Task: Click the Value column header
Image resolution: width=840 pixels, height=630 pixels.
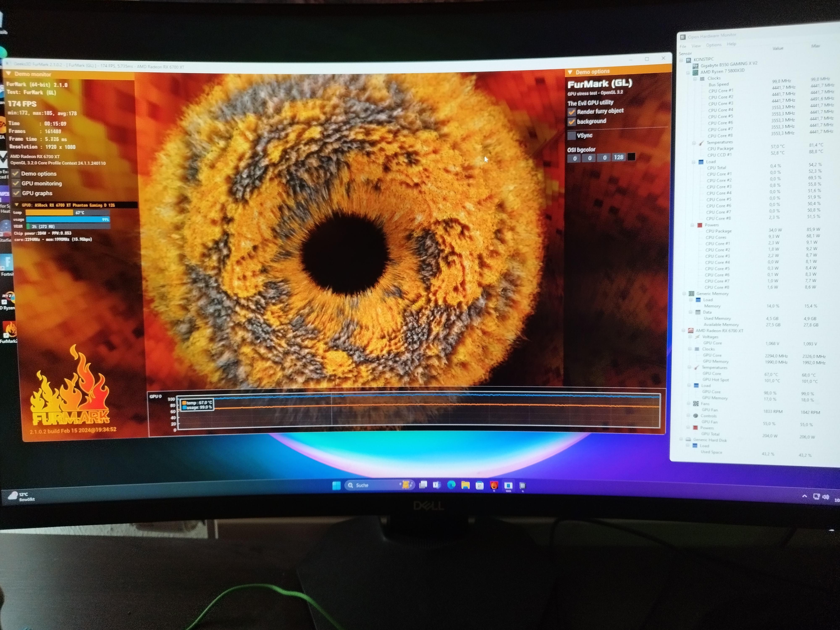Action: (x=778, y=48)
